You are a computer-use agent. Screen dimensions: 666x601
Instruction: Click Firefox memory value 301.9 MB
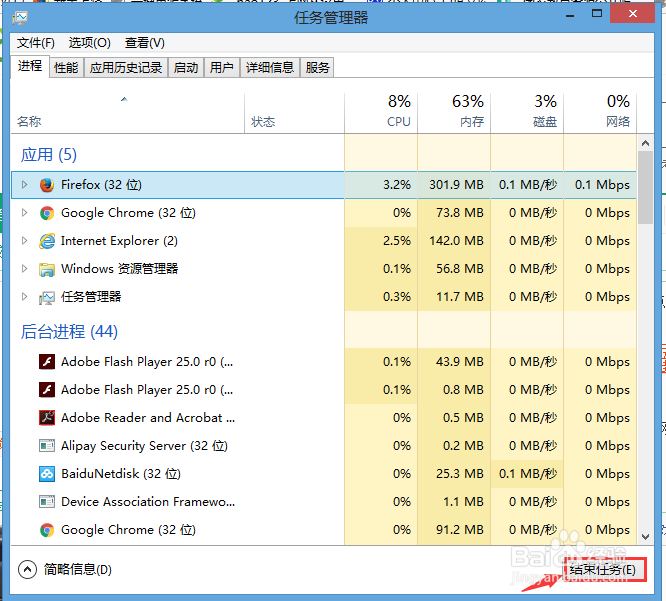[456, 185]
